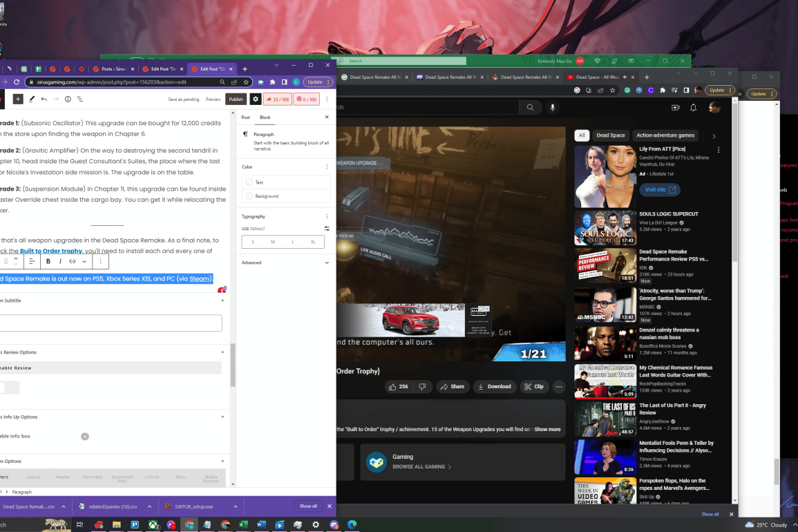This screenshot has width=798, height=532.
Task: Open Color options three-dot menu
Action: point(327,167)
